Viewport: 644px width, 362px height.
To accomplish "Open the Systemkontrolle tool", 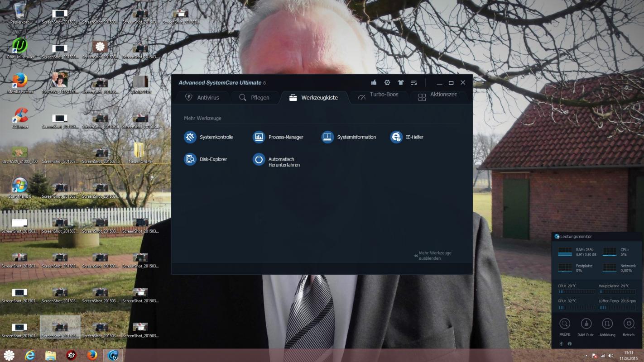I will 208,137.
